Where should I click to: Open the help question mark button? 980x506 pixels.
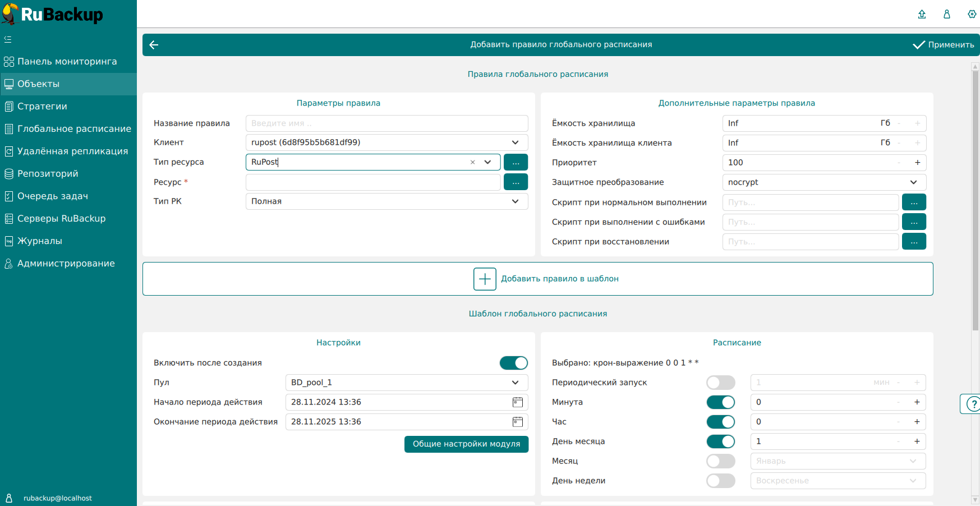972,404
